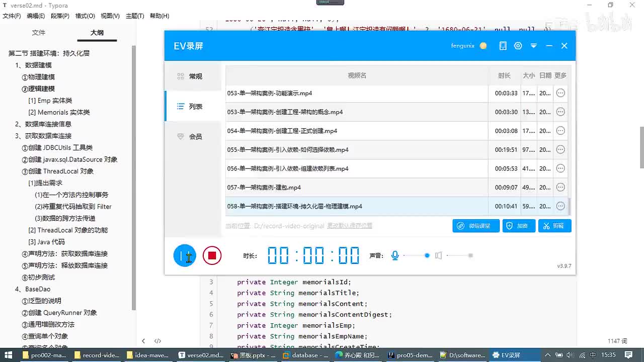Jump to outline ③创建 ThreadLocal 对象
The width and height of the screenshot is (644, 362).
point(57,171)
